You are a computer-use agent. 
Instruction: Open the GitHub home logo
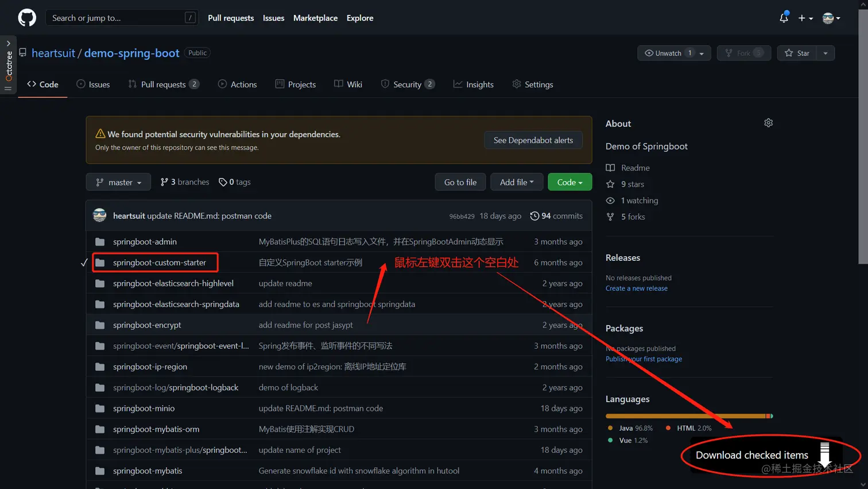27,18
